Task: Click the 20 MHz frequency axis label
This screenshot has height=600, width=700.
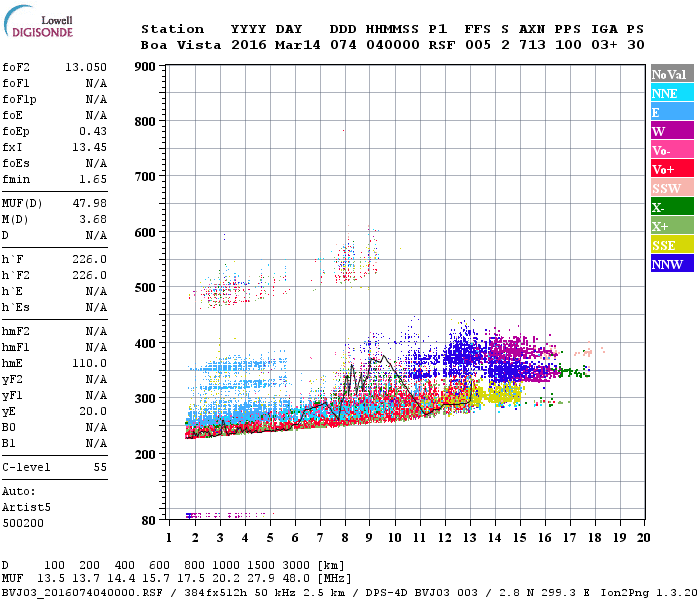Action: (643, 538)
